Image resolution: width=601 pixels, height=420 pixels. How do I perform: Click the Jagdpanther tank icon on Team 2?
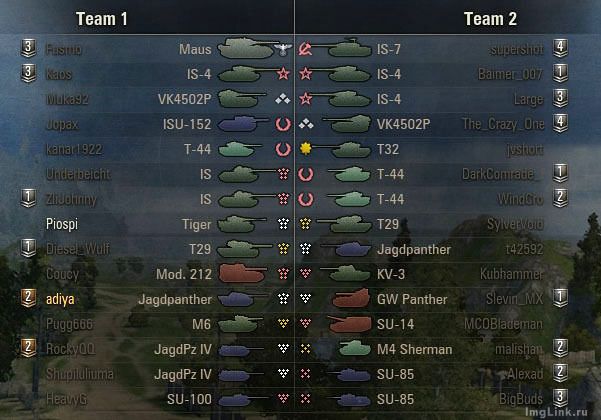(x=346, y=249)
